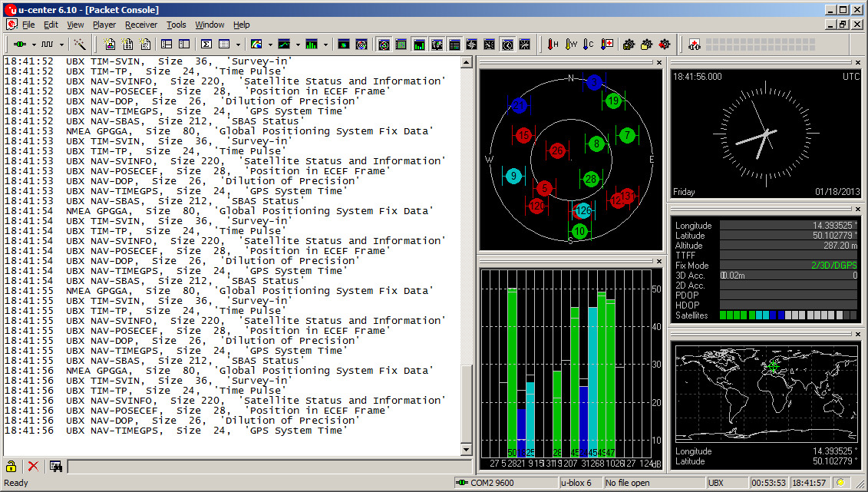Click the console filter input field
Screen dimensions: 868x492
tap(269, 467)
